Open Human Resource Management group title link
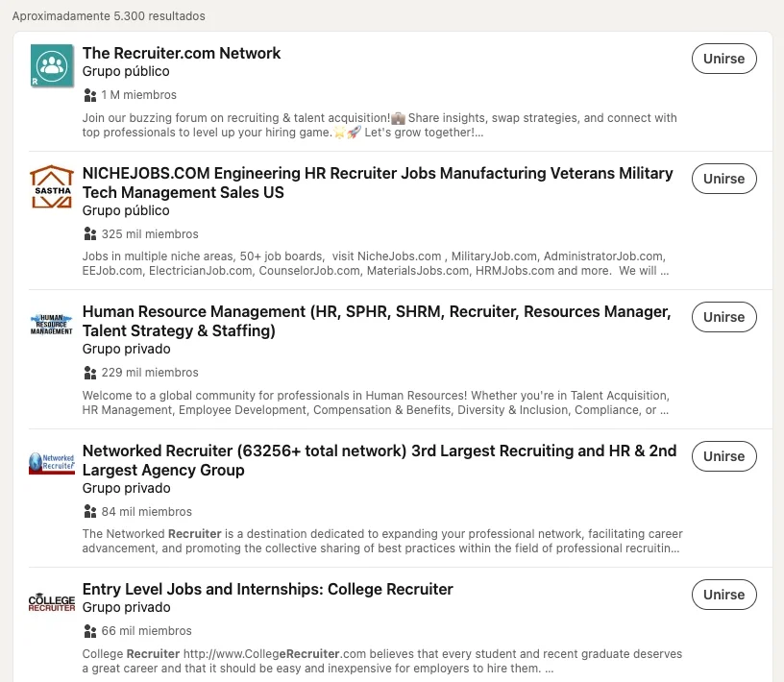The image size is (784, 682). pyautogui.click(x=377, y=321)
